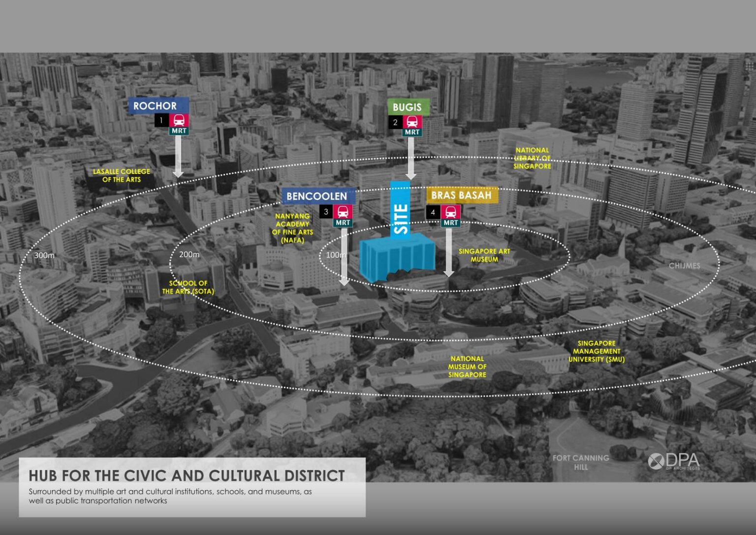Select the blue BENCOOLEN station label

(x=317, y=196)
